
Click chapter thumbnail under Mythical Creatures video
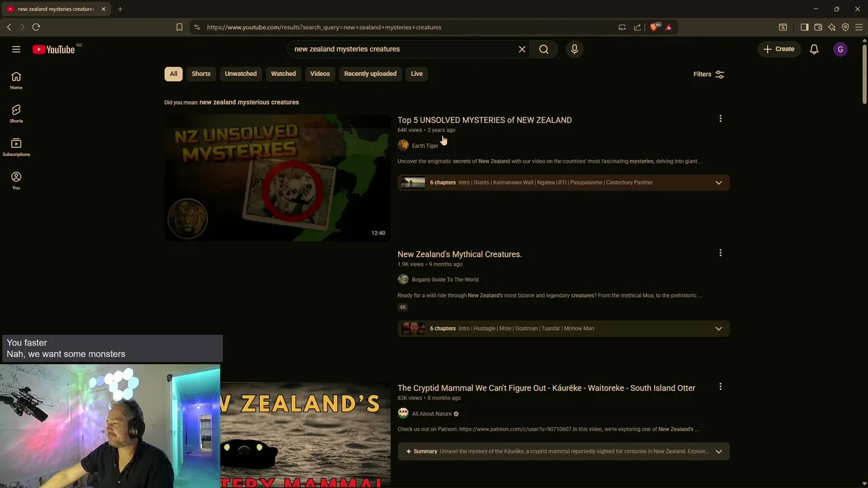pyautogui.click(x=413, y=329)
